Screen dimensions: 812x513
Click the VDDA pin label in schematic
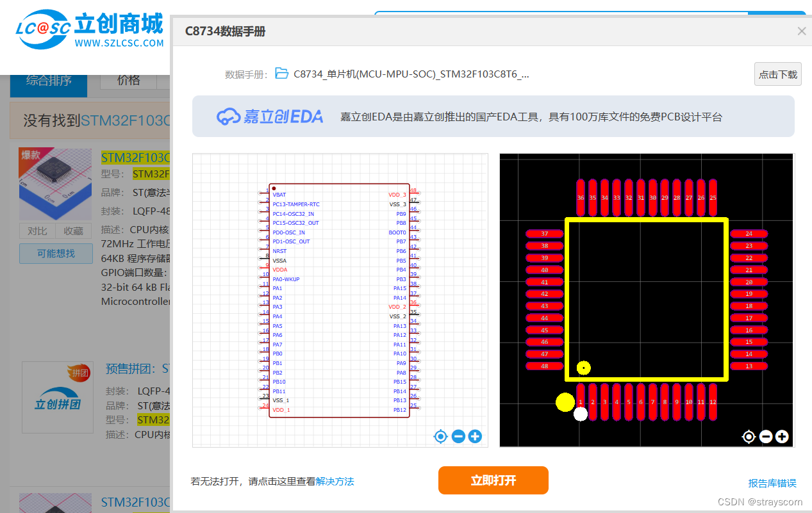280,270
